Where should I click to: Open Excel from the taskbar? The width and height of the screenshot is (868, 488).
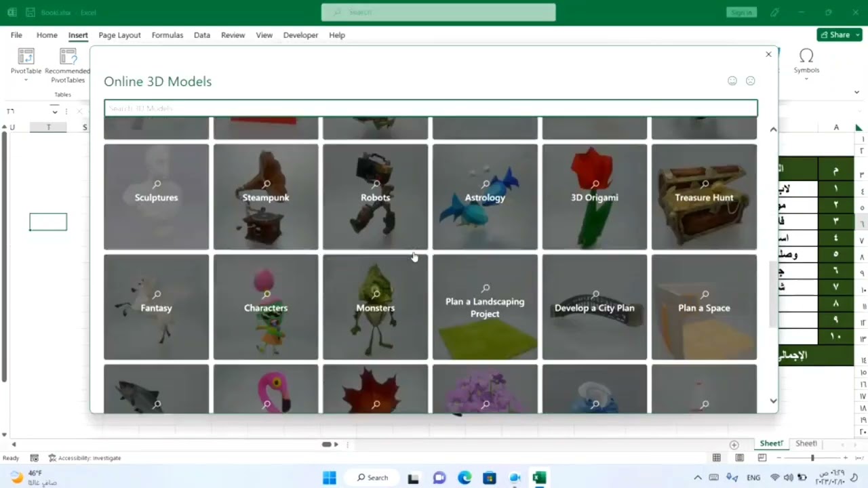pos(539,478)
